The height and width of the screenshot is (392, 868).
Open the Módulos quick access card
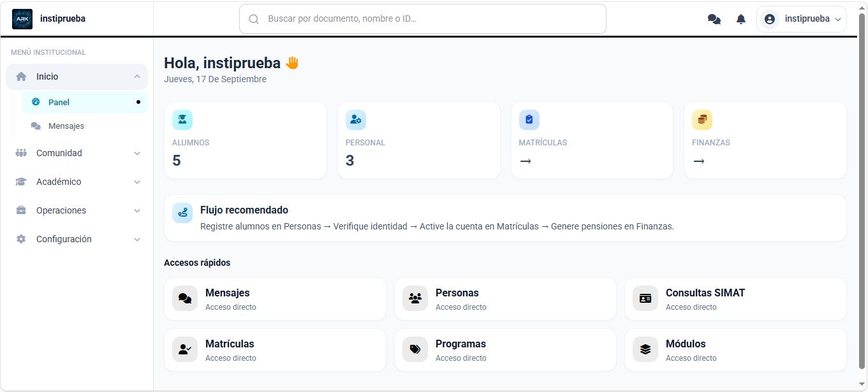pyautogui.click(x=736, y=350)
